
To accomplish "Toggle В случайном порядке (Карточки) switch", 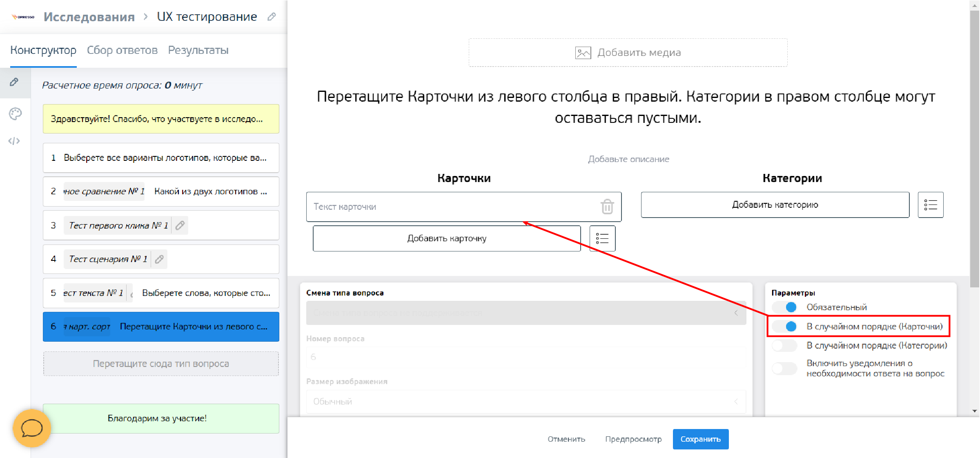I will tap(785, 326).
